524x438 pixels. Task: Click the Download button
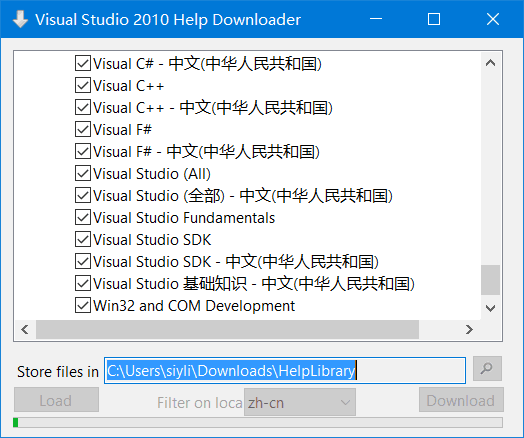(x=461, y=400)
